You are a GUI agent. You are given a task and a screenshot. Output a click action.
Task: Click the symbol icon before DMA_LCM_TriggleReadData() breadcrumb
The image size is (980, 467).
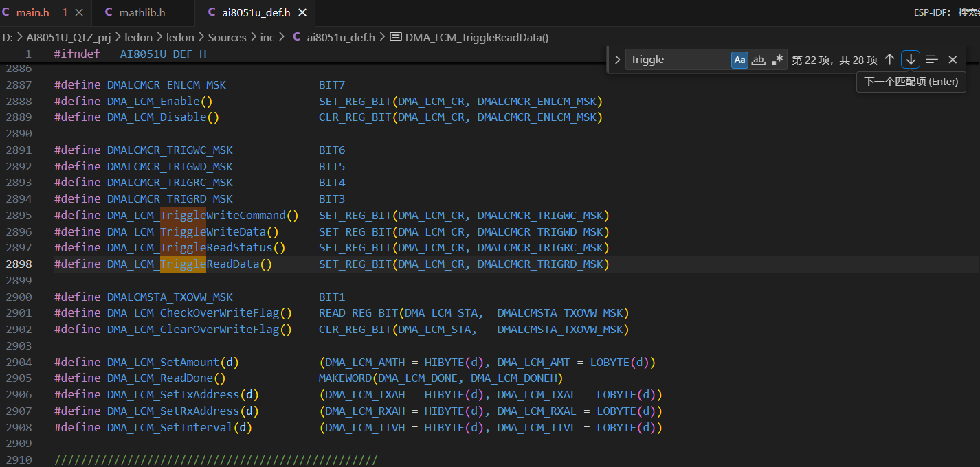tap(395, 37)
